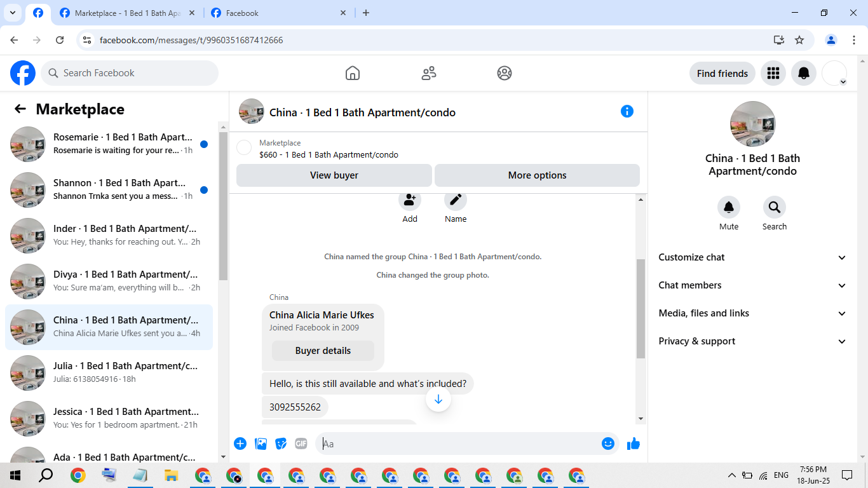
Task: Open Inder's conversation
Action: coord(109,236)
